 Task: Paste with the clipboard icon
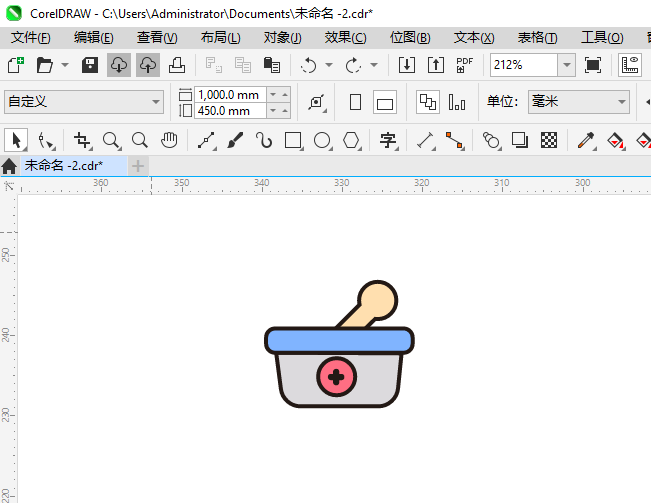point(272,65)
